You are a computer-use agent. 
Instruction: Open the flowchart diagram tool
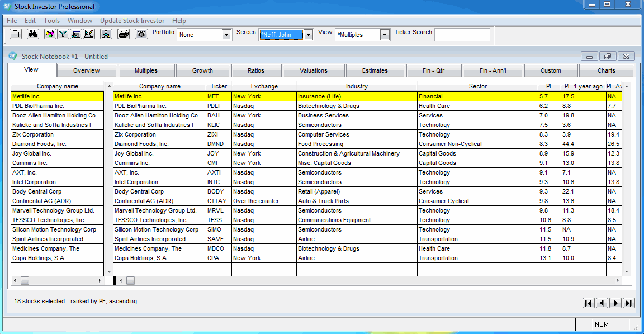click(x=106, y=34)
